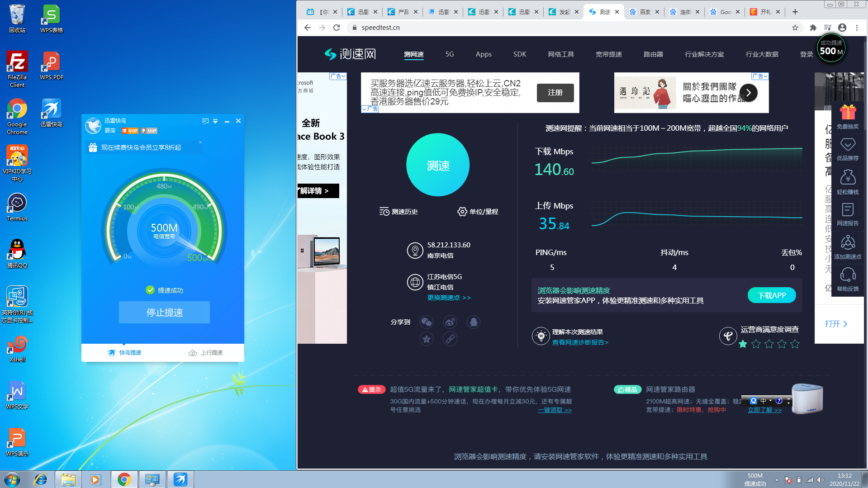Rate operator with first star
This screenshot has height=488, width=868.
743,344
